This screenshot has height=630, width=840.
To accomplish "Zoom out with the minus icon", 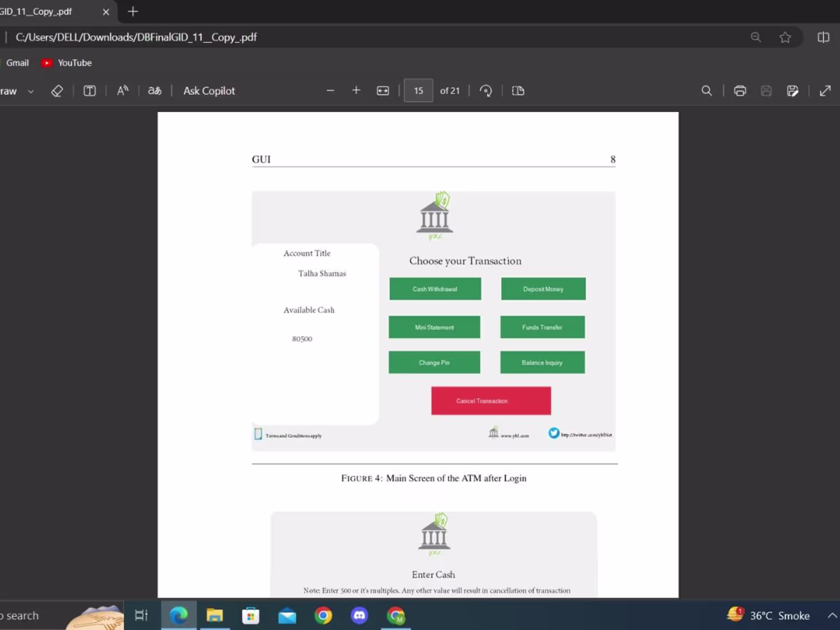I will pos(330,91).
